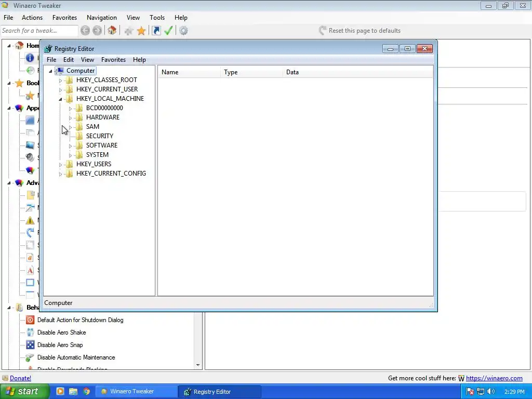The height and width of the screenshot is (399, 532).
Task: Click the Computer icon in Registry Editor tree
Action: point(60,71)
